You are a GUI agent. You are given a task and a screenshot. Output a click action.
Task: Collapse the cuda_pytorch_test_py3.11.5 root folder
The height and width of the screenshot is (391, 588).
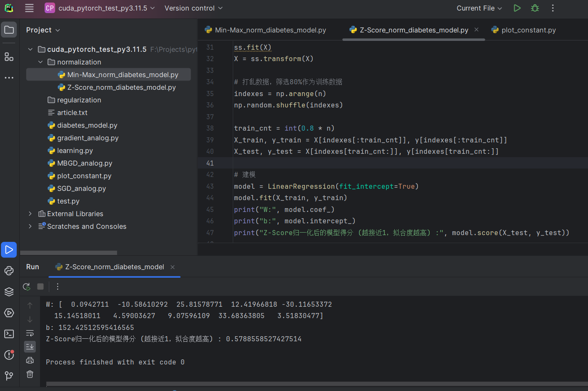coord(30,49)
